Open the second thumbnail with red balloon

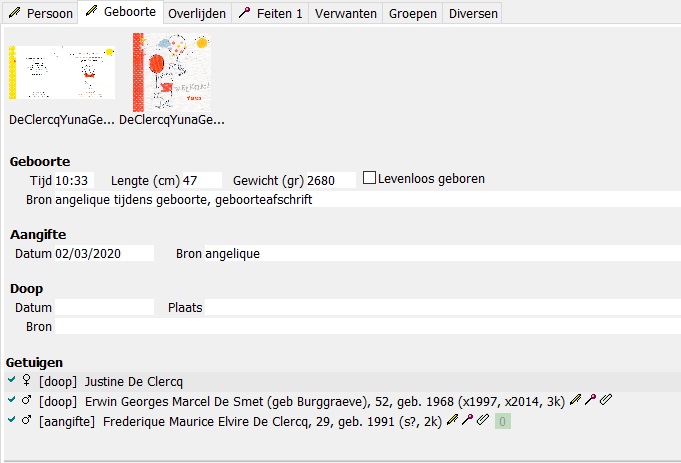pos(171,72)
